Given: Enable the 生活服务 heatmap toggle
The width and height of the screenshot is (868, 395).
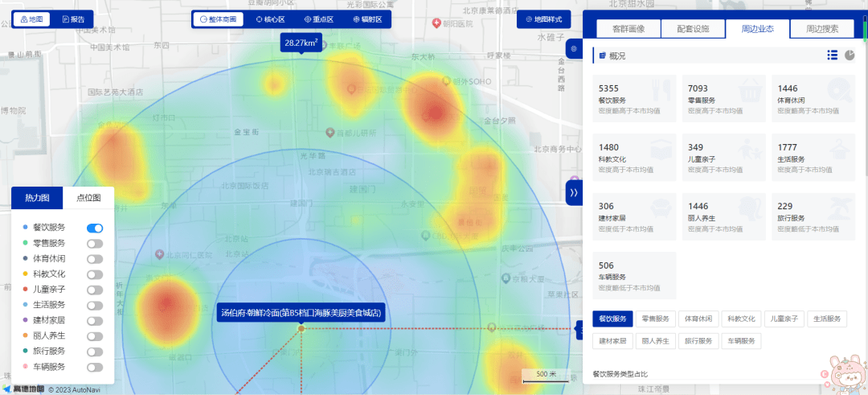Looking at the screenshot, I should tap(95, 305).
